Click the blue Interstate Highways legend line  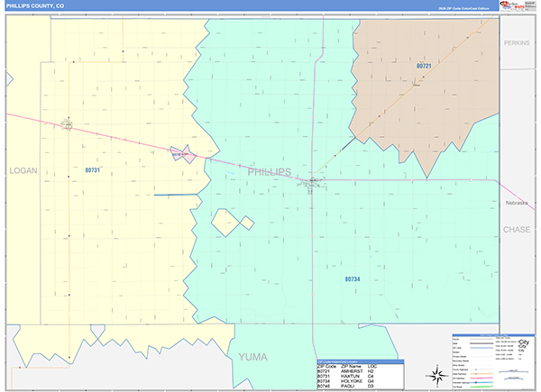point(481,382)
